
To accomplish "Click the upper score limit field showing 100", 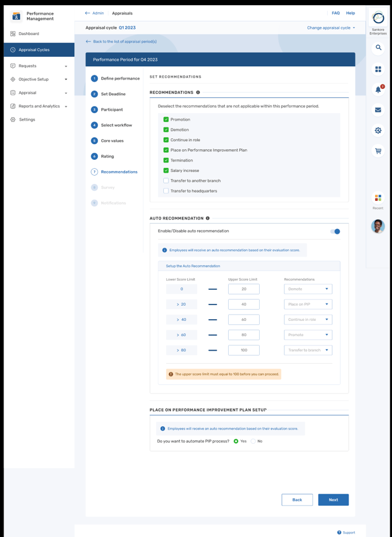I will pos(244,350).
